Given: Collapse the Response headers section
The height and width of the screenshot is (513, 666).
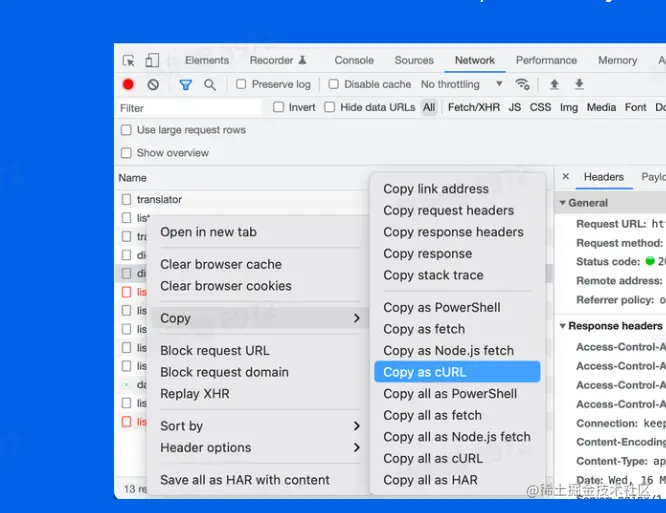Looking at the screenshot, I should [562, 326].
